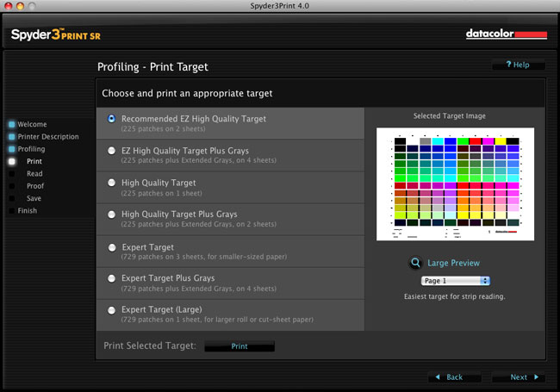This screenshot has height=392, width=560.
Task: Click the red patch in target image
Action: point(476,141)
